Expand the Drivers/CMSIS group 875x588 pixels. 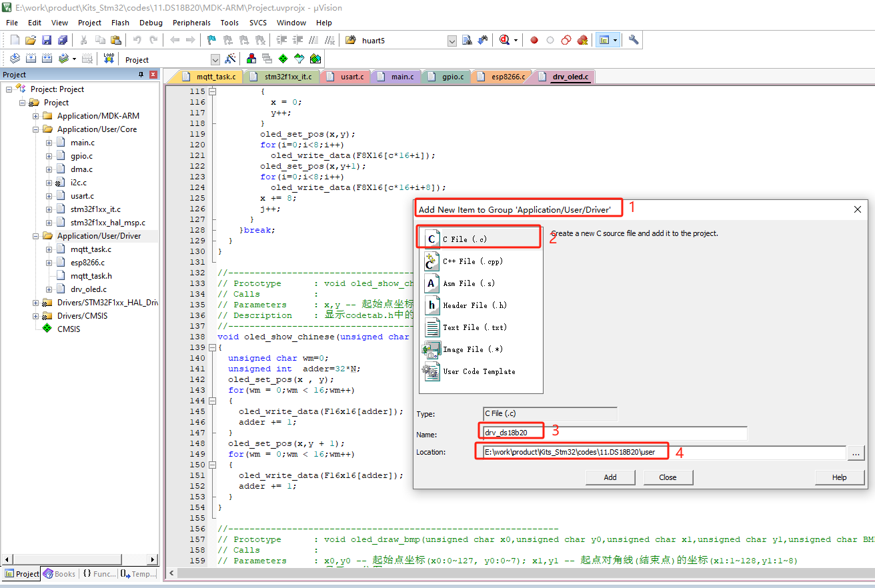(x=36, y=316)
